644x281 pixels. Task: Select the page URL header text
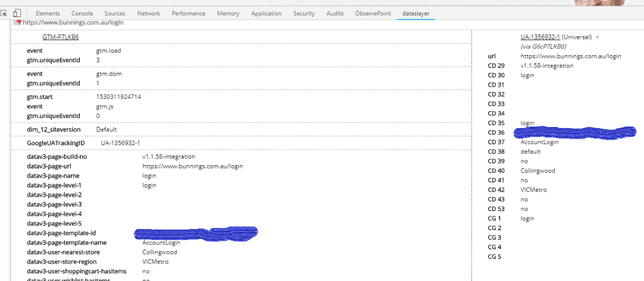[73, 23]
